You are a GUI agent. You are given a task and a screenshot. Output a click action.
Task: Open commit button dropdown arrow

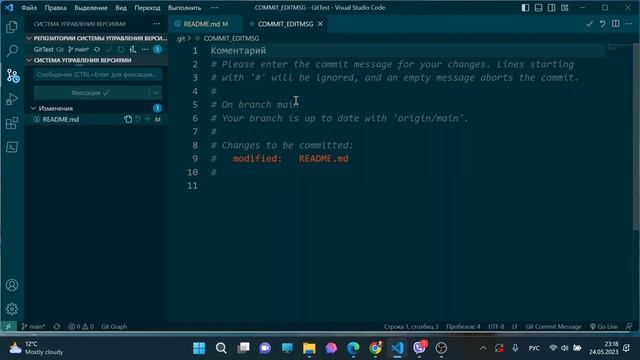click(x=156, y=93)
